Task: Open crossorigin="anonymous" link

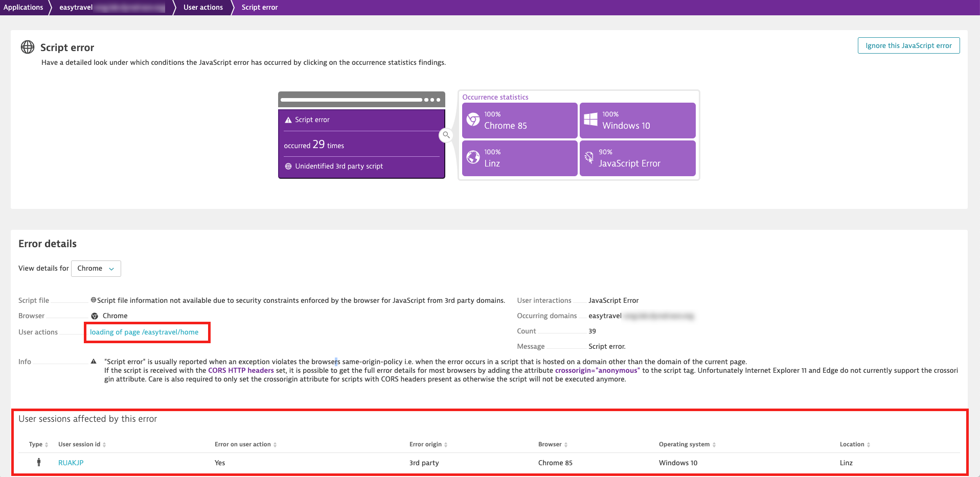Action: click(597, 370)
